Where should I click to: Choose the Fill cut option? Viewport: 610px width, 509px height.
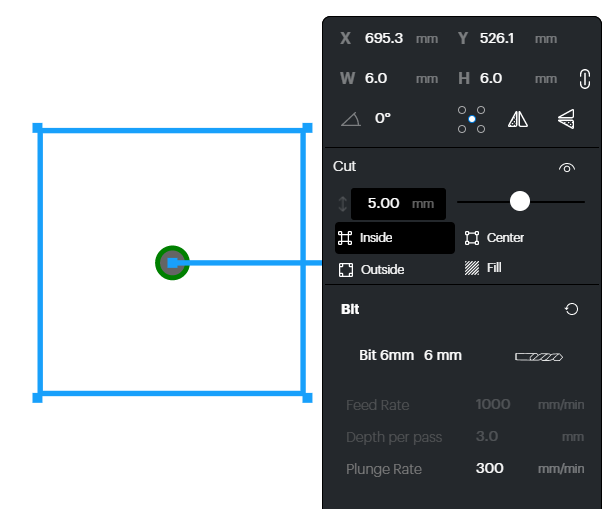(483, 269)
